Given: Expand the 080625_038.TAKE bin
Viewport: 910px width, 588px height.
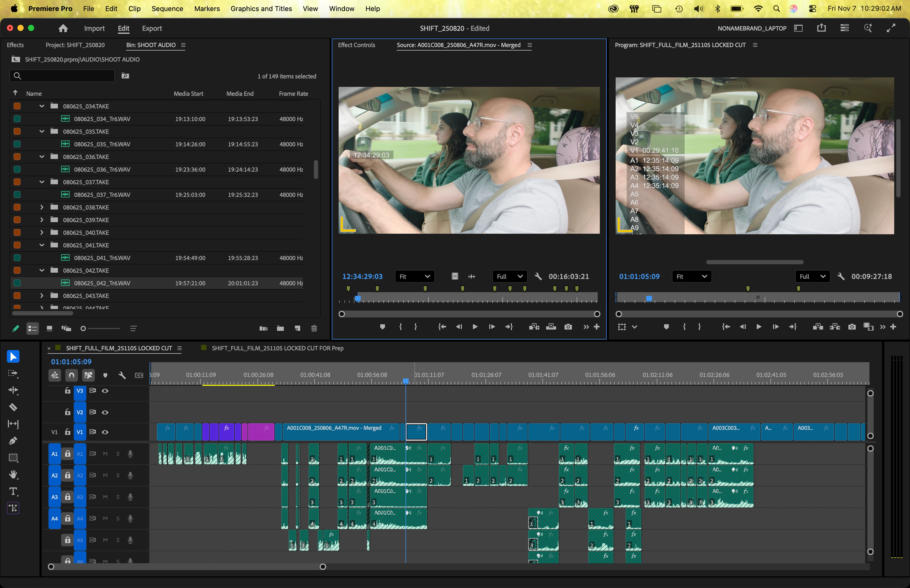Looking at the screenshot, I should point(42,207).
